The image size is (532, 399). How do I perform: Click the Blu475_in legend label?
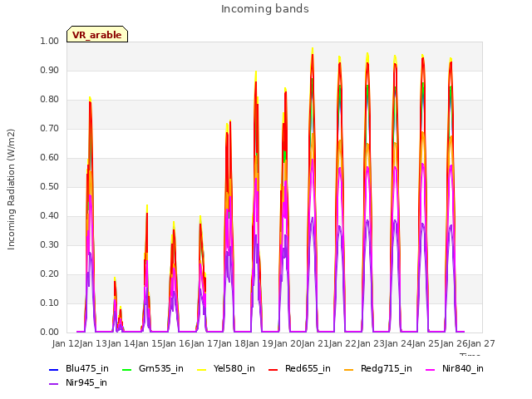(86, 369)
